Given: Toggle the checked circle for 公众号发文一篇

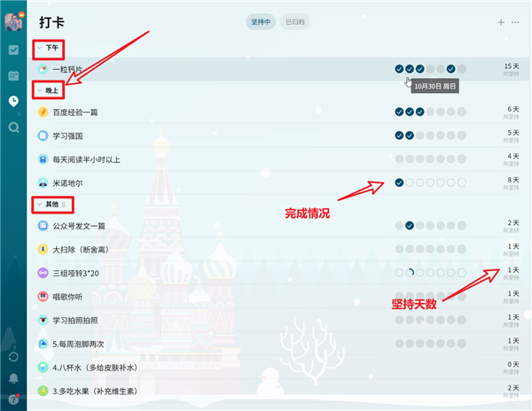Looking at the screenshot, I should coord(410,225).
